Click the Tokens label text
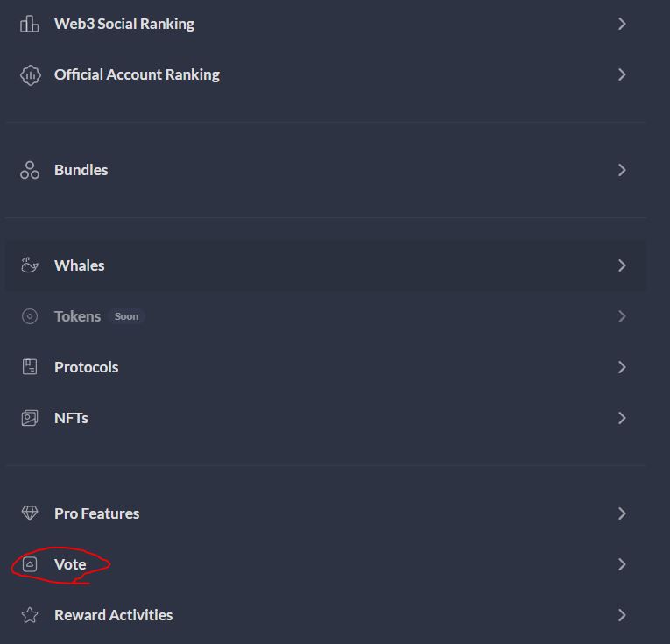The width and height of the screenshot is (670, 644). (77, 316)
